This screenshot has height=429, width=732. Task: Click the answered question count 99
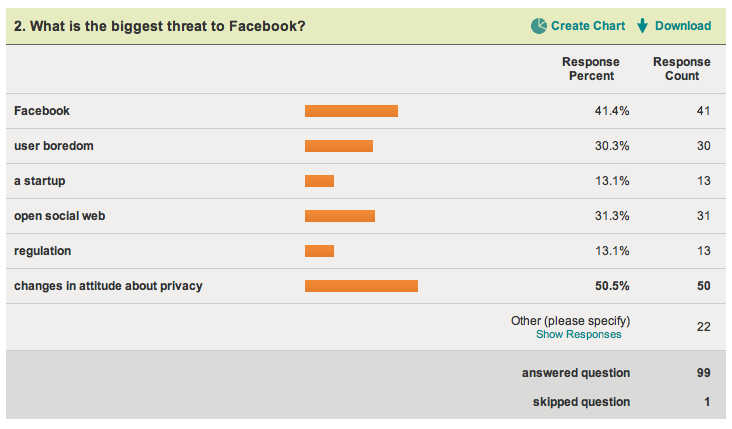tap(703, 373)
